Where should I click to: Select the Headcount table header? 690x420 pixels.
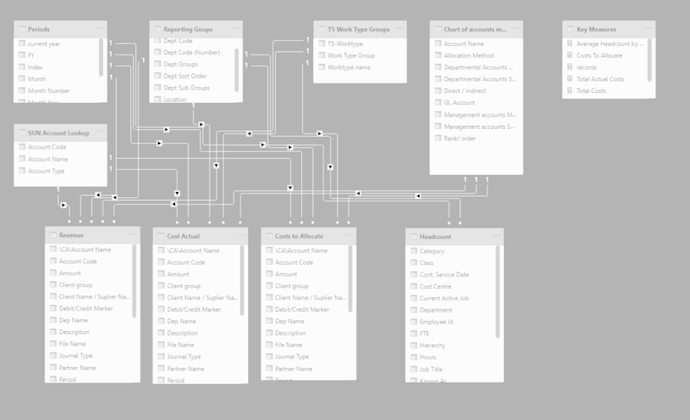point(455,236)
